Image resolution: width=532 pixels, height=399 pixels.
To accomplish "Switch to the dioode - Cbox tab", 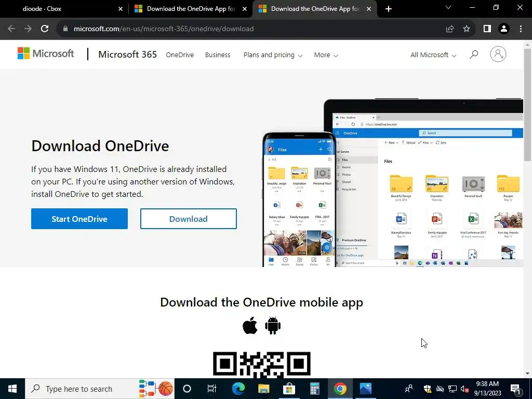I will [x=64, y=9].
